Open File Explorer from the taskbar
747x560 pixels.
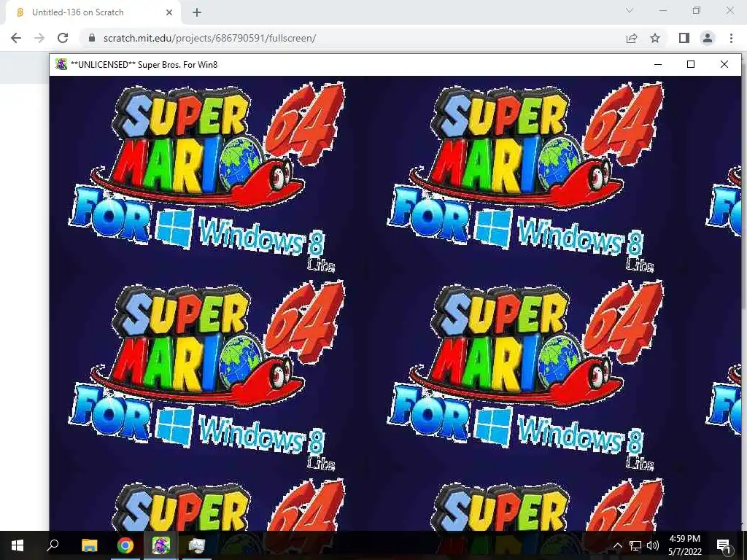(x=89, y=545)
